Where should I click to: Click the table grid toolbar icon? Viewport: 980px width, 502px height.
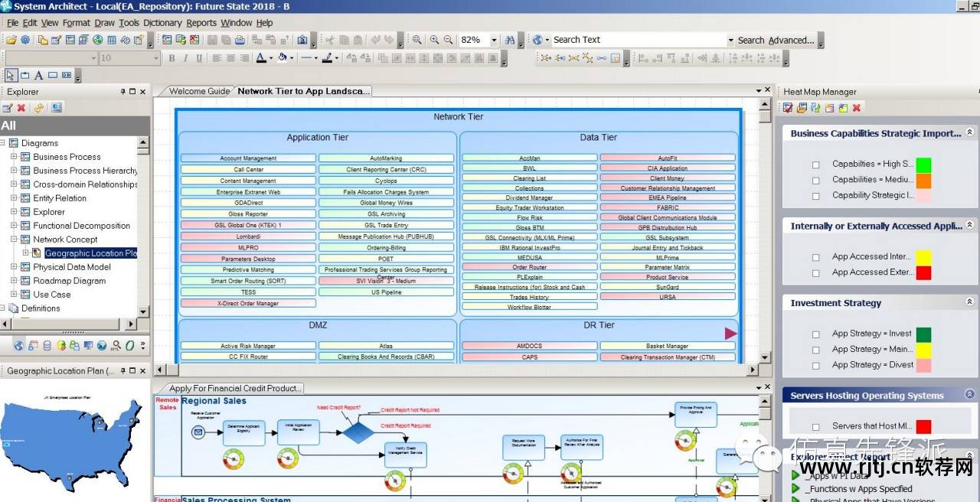pyautogui.click(x=112, y=40)
